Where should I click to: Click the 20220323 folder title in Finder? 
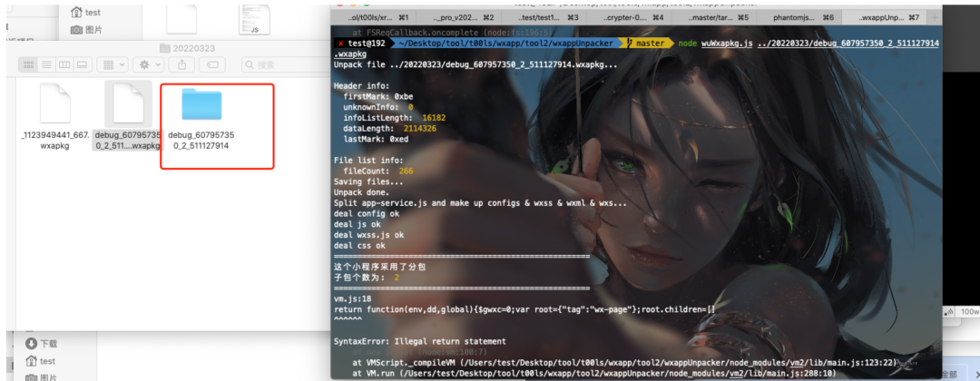(x=188, y=48)
